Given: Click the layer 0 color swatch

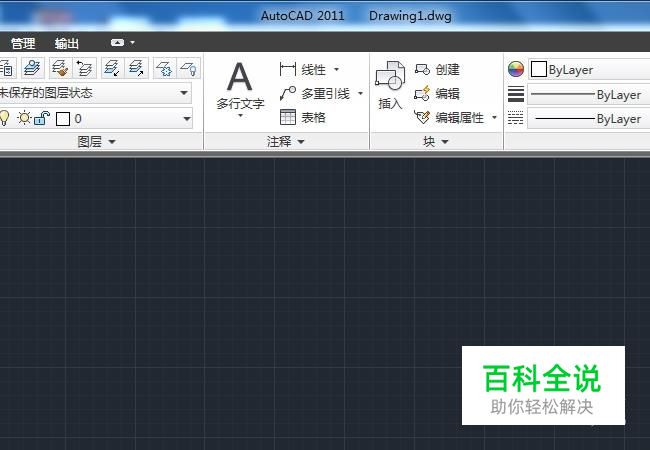Looking at the screenshot, I should click(63, 119).
